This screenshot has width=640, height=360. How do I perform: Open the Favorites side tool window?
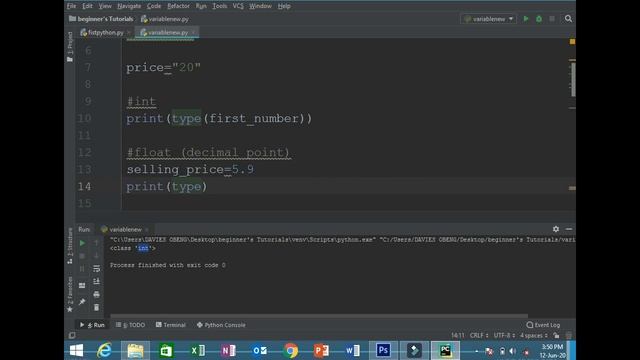click(70, 294)
